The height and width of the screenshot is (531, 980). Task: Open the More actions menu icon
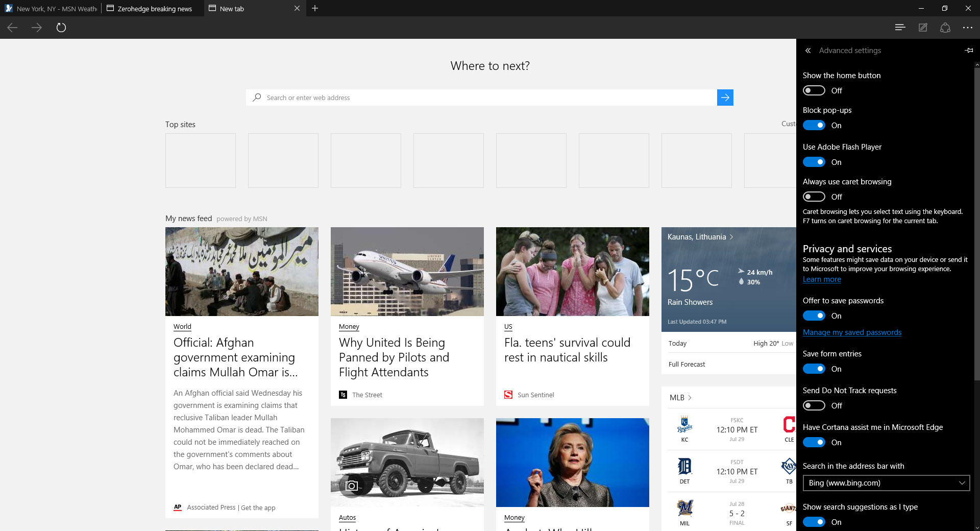[968, 28]
